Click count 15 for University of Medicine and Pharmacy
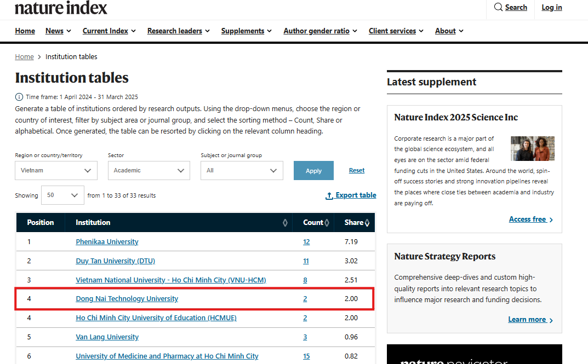The width and height of the screenshot is (588, 364). [x=306, y=356]
